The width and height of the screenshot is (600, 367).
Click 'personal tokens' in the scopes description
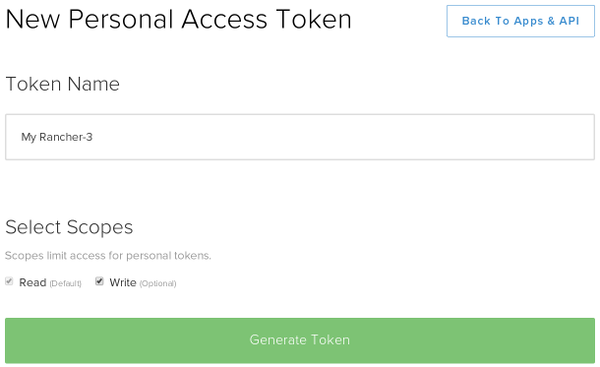(168, 255)
